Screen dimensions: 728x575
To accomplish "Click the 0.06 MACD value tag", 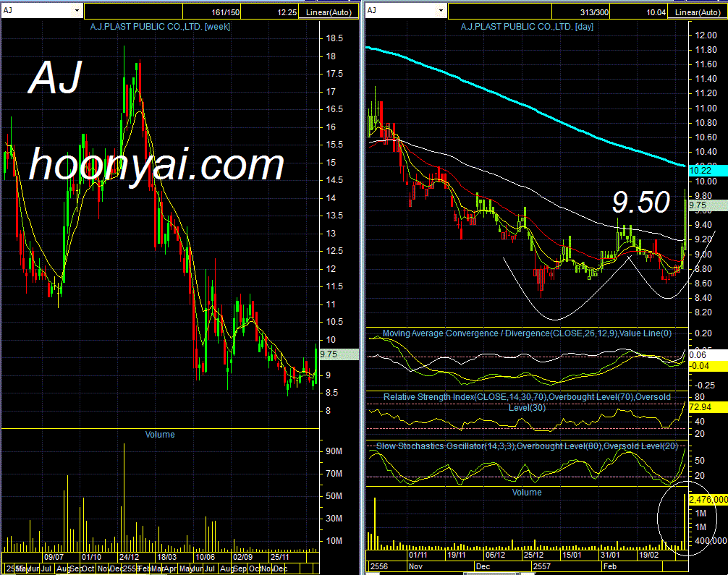I will pyautogui.click(x=708, y=355).
